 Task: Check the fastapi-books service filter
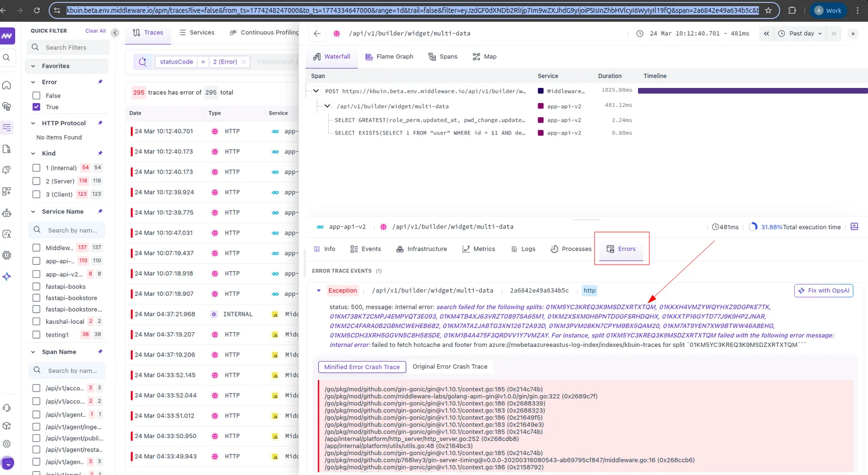tap(36, 286)
